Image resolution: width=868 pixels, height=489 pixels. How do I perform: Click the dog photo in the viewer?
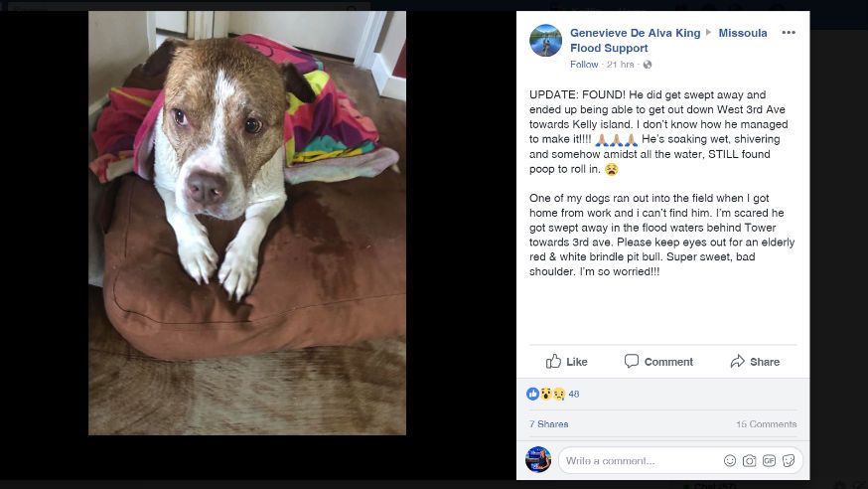pyautogui.click(x=247, y=223)
